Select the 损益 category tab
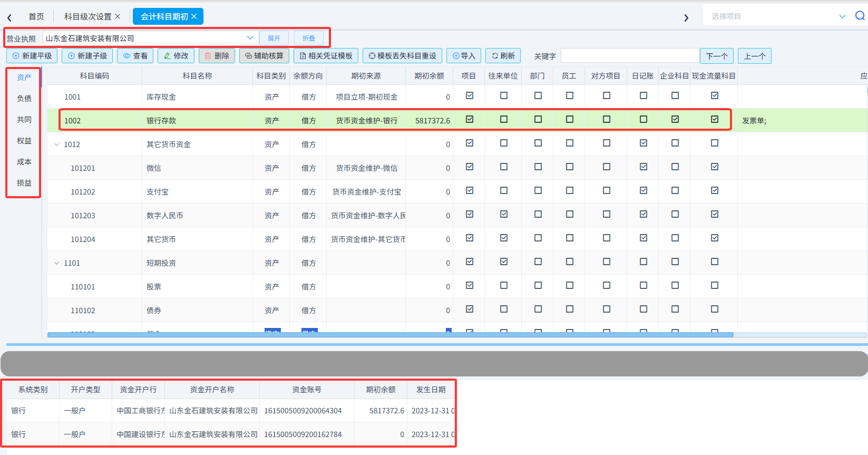The image size is (868, 455). [24, 183]
